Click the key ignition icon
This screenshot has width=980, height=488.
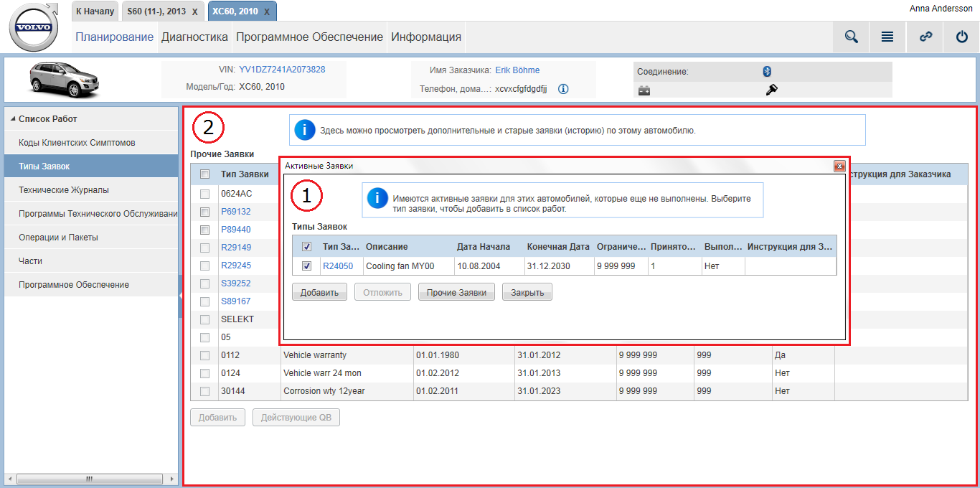(772, 90)
